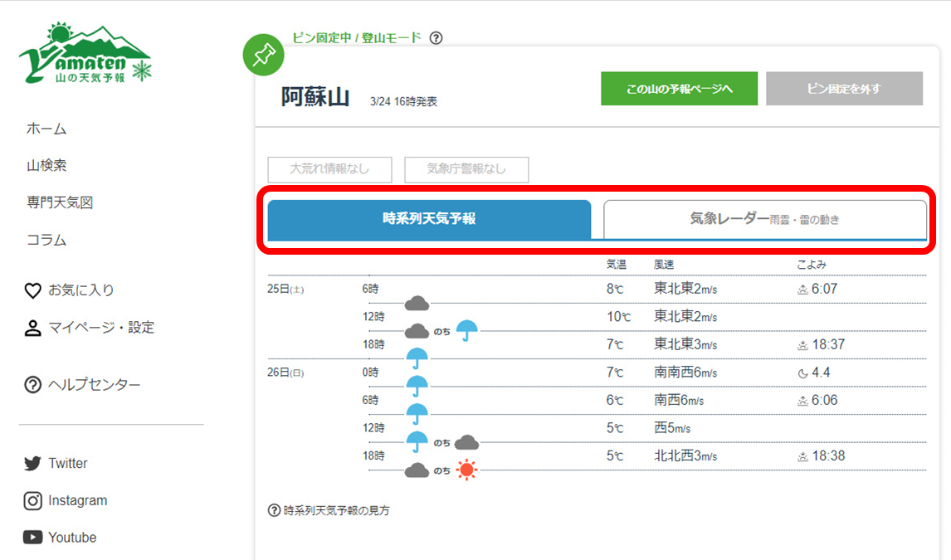951x560 pixels.
Task: Click the こよみ column header
Action: (x=812, y=265)
